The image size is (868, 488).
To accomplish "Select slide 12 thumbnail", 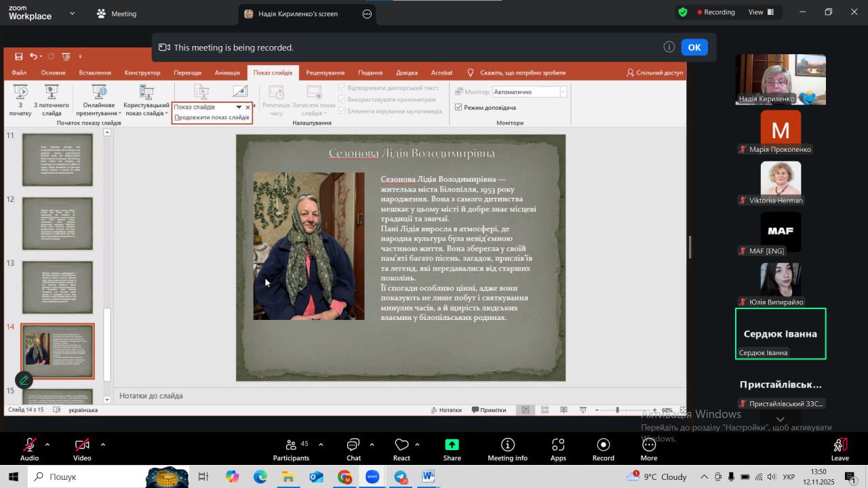I will tap(58, 224).
